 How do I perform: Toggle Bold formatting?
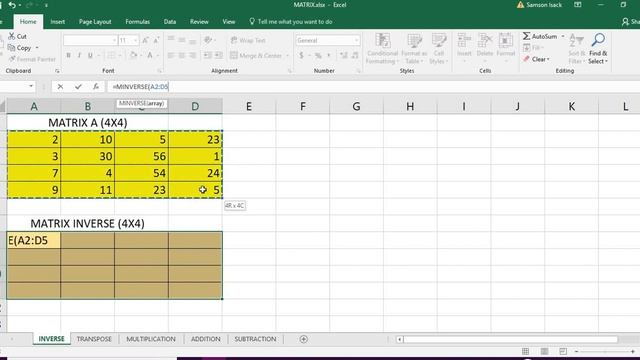click(69, 56)
